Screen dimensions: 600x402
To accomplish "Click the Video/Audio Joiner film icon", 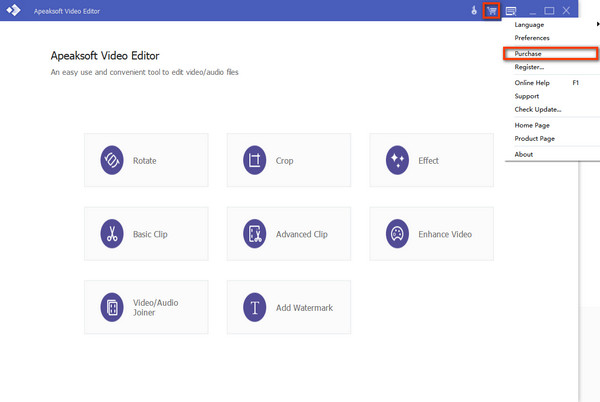I will 112,307.
